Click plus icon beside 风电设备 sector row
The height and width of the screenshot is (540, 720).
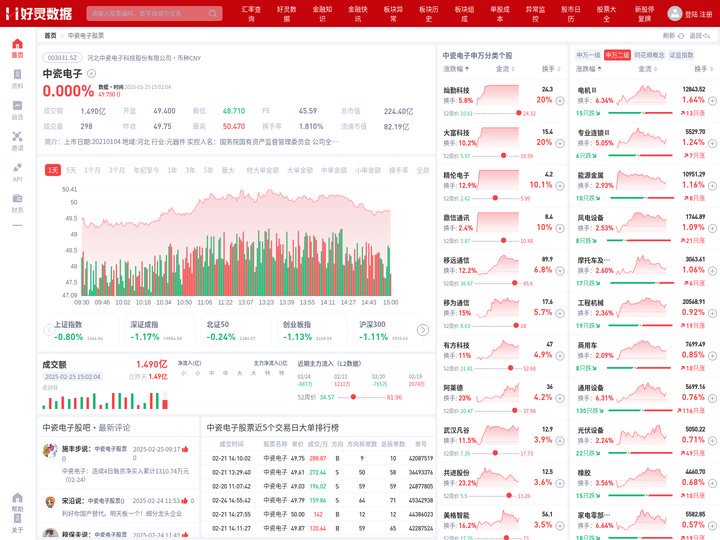click(x=712, y=228)
